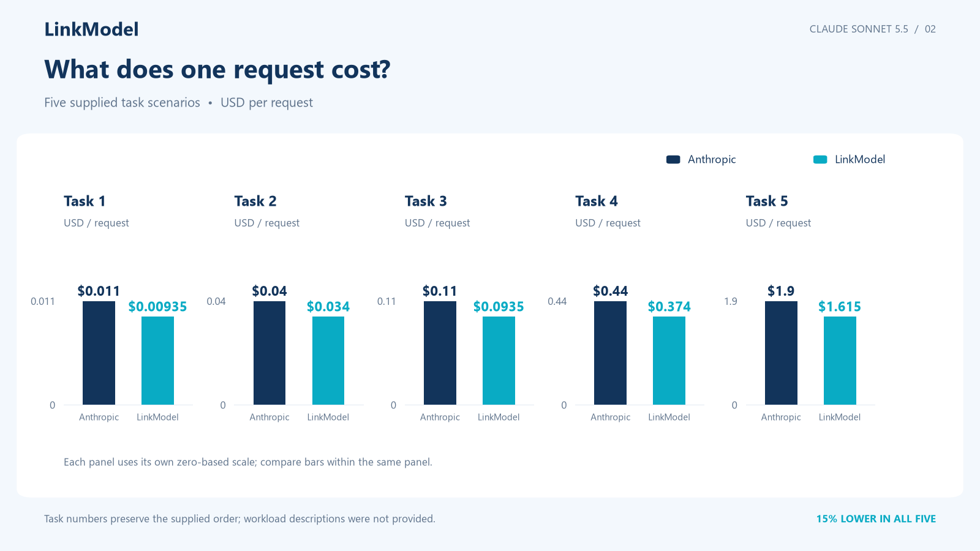Click the $0.374 value label
The width and height of the screenshot is (980, 551).
669,307
